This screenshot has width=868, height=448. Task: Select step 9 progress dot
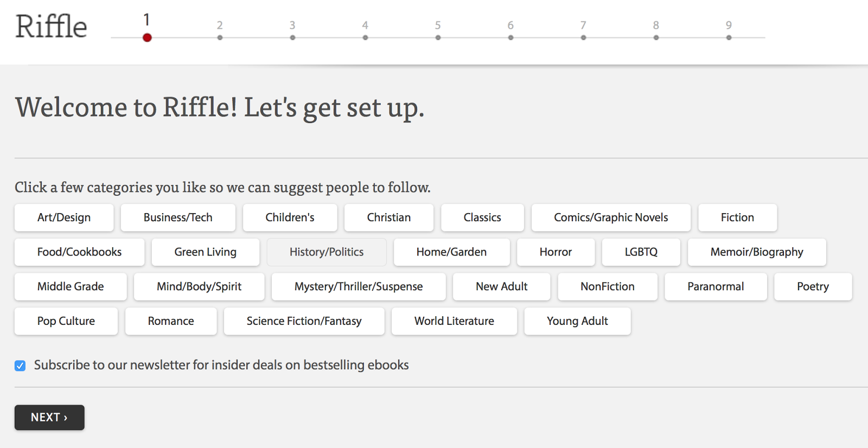tap(729, 37)
